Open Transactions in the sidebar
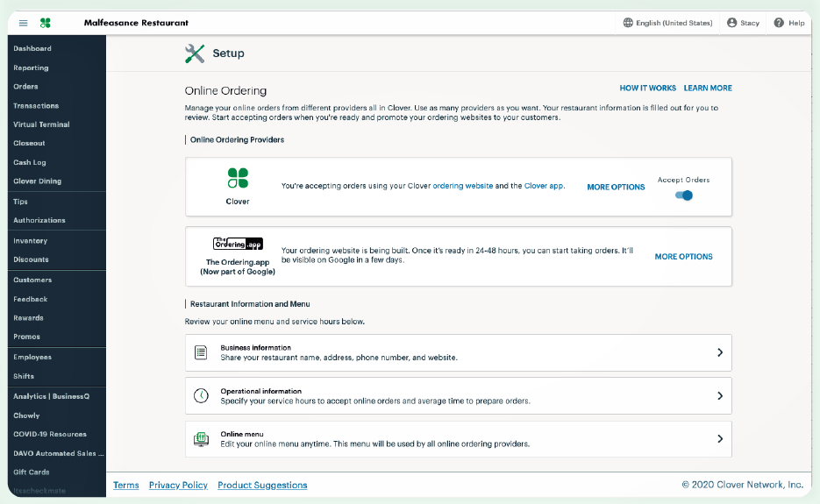Image resolution: width=820 pixels, height=504 pixels. (36, 105)
